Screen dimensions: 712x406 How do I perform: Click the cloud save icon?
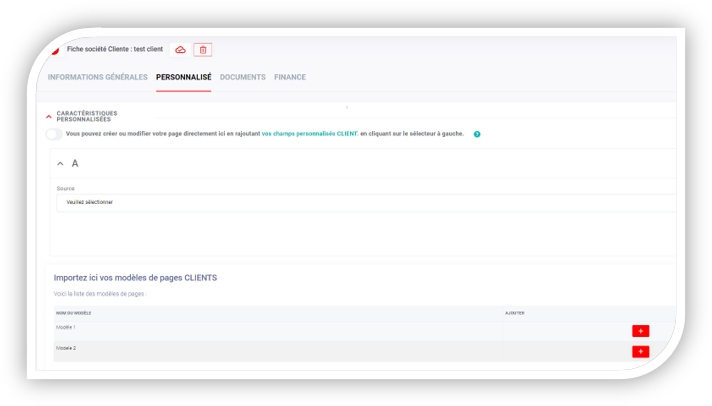click(180, 50)
